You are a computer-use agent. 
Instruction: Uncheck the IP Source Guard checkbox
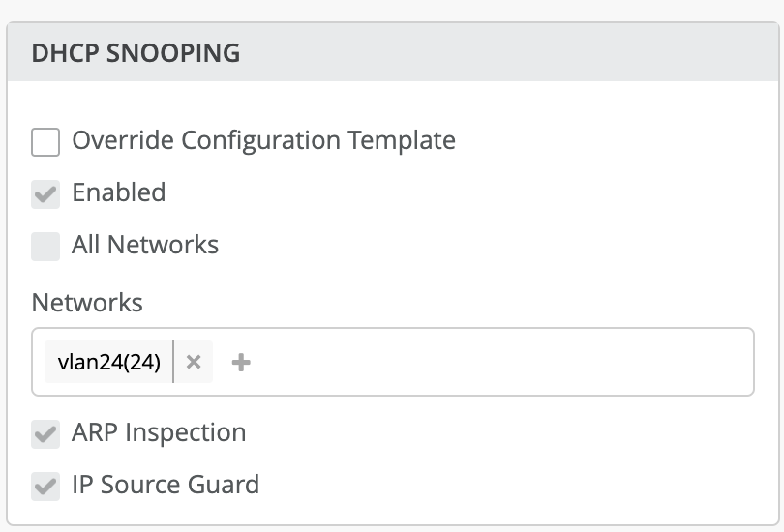coord(45,485)
